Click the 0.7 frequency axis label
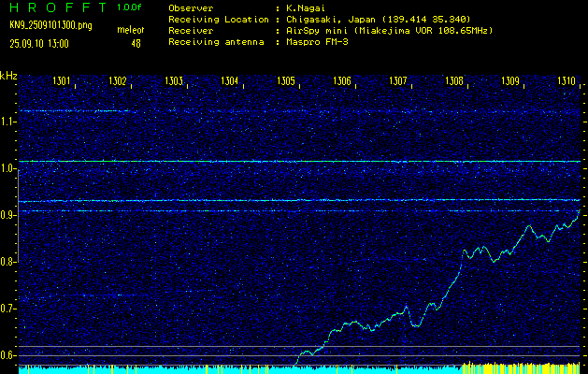Screen dimensions: 588x374 7,309
